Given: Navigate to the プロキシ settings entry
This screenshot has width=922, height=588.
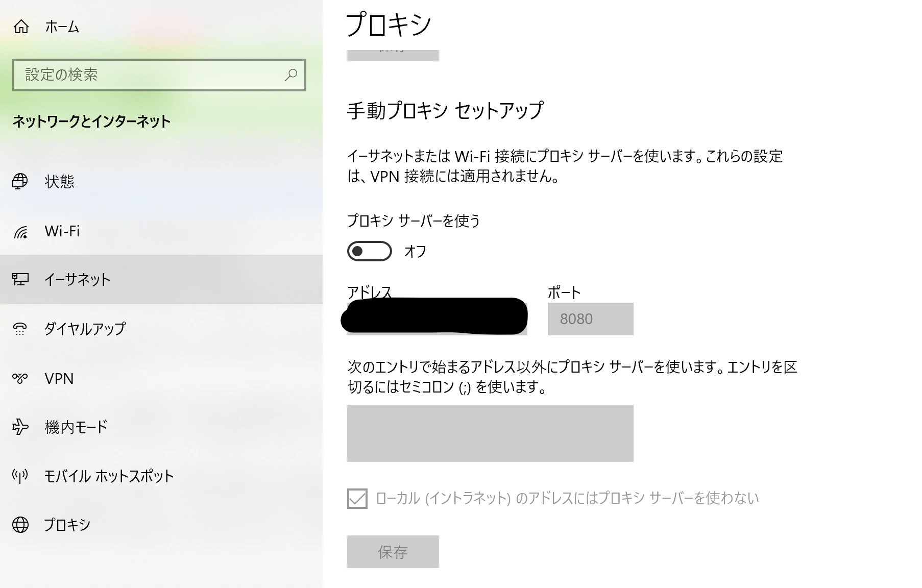Looking at the screenshot, I should click(x=66, y=524).
